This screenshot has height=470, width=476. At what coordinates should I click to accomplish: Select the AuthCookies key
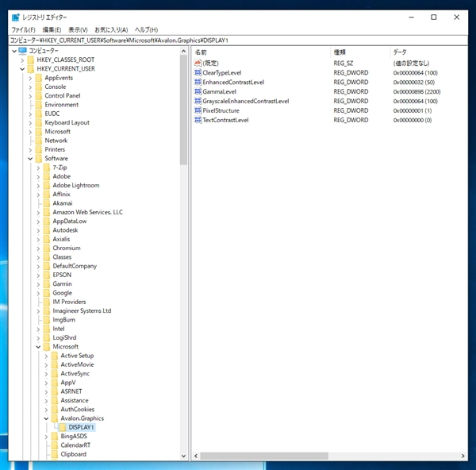pyautogui.click(x=78, y=409)
